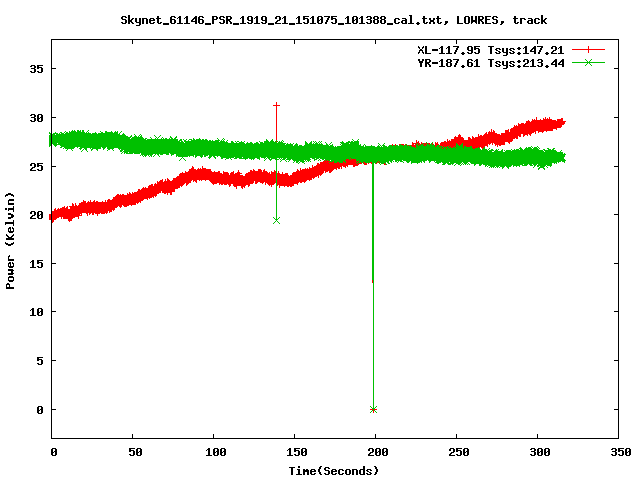Screen dimensions: 640x480
Task: Click the 100 tick label on time axis
Action: pyautogui.click(x=215, y=453)
